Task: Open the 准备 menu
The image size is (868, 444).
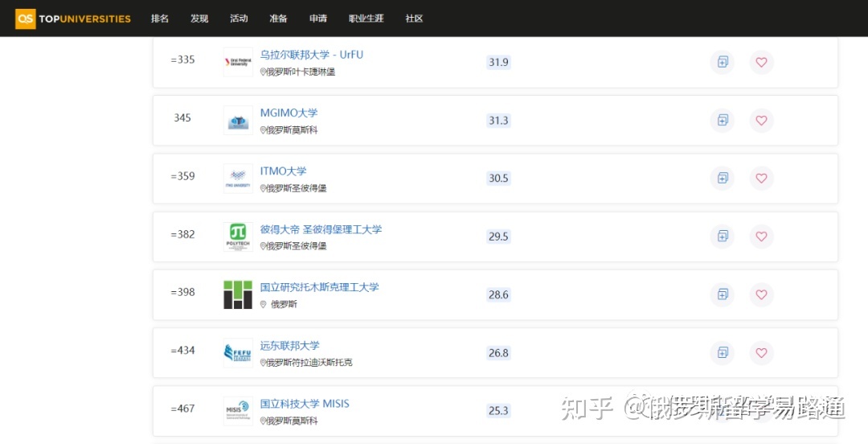Action: point(278,18)
